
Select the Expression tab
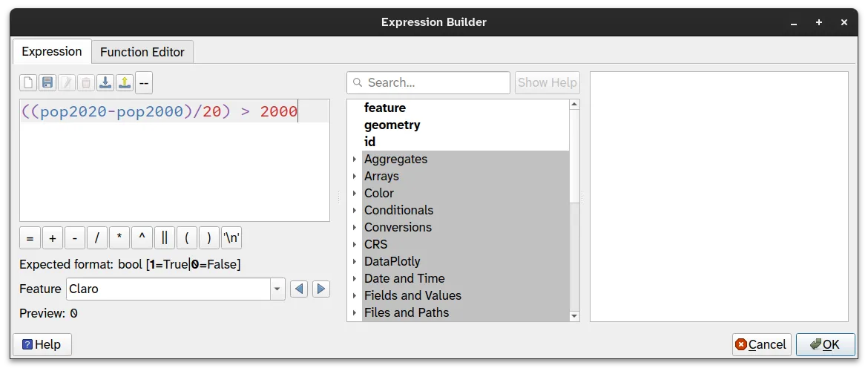tap(52, 52)
